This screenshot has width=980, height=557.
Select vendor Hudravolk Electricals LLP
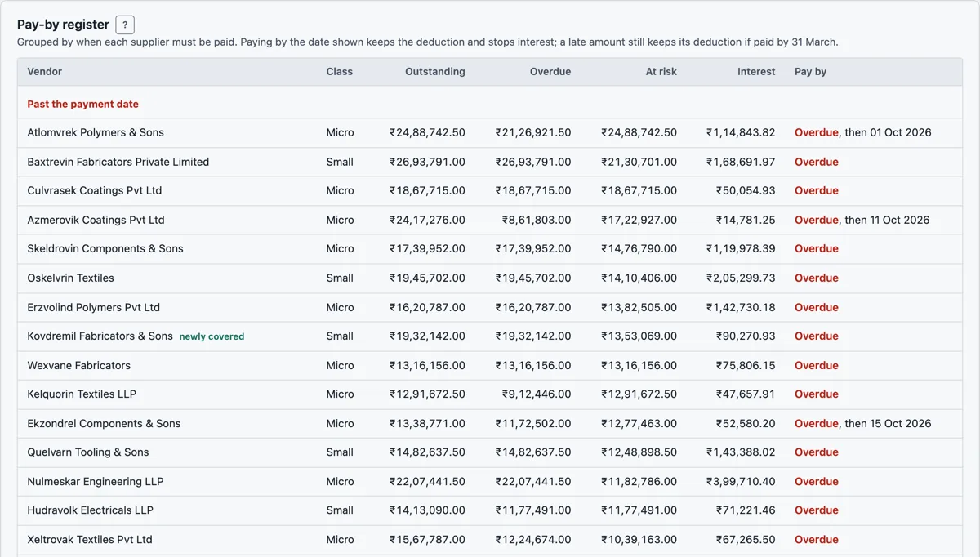91,510
